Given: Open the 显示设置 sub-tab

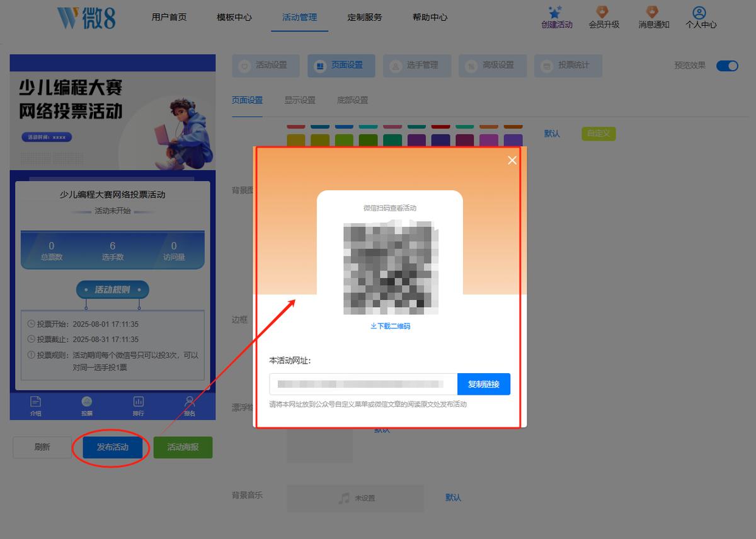Looking at the screenshot, I should pos(300,100).
